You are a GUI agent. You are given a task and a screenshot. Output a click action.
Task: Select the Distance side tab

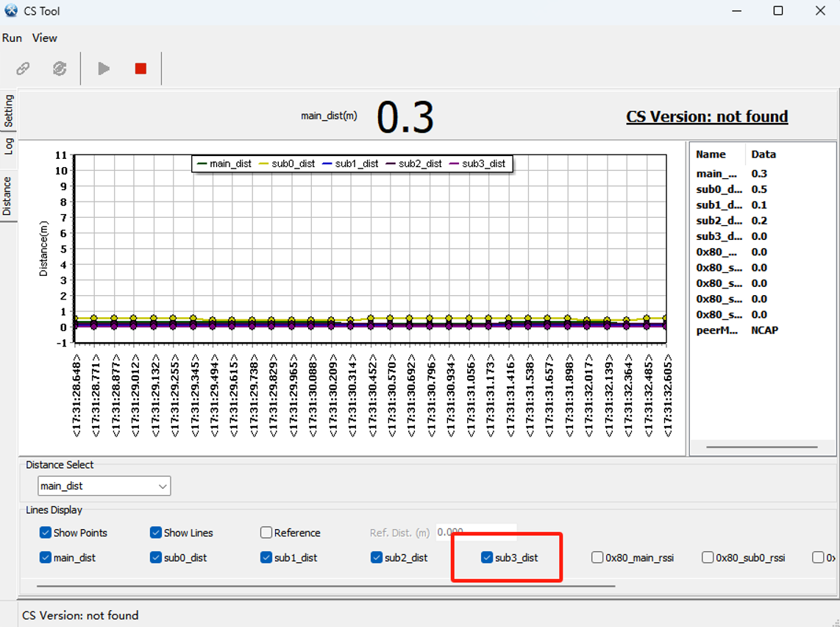tap(8, 196)
